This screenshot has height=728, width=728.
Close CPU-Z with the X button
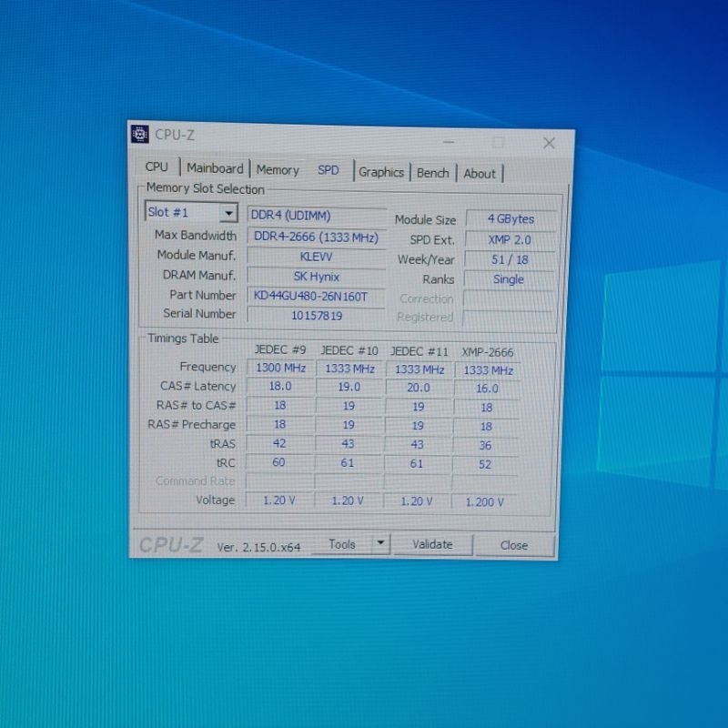click(x=550, y=143)
